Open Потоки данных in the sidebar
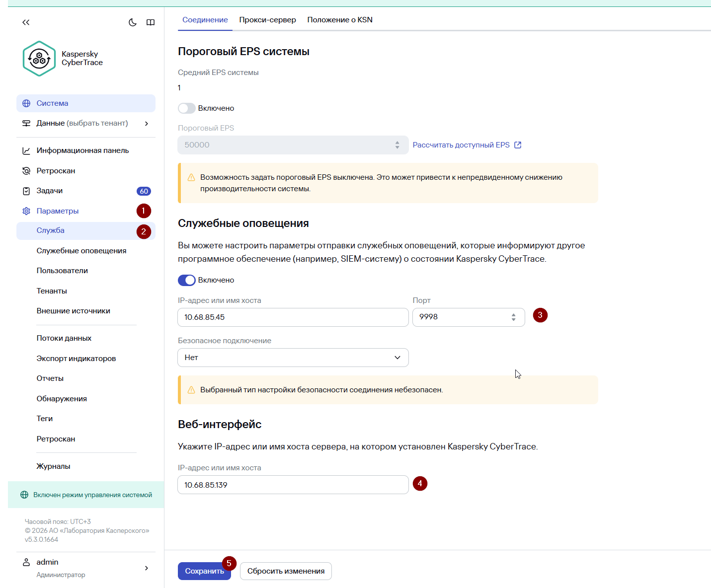711x588 pixels. click(64, 338)
